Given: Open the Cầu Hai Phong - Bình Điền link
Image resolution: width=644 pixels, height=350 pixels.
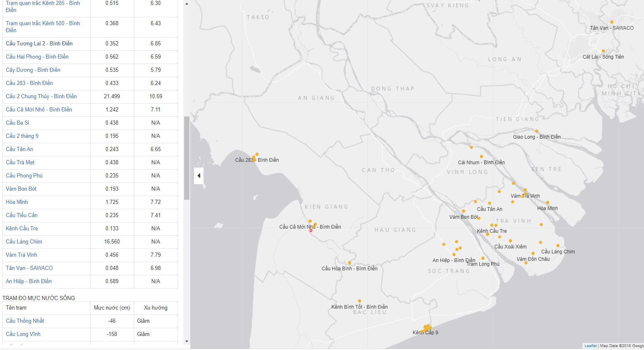Looking at the screenshot, I should (x=37, y=57).
